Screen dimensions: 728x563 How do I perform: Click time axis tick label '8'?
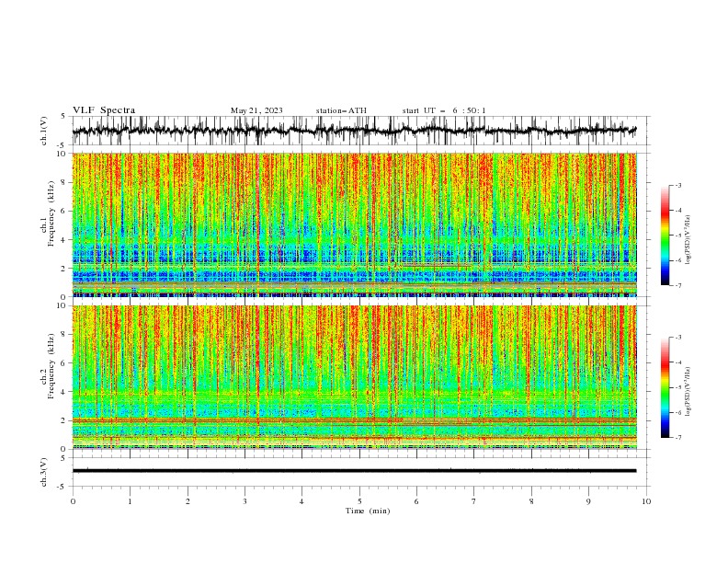click(x=531, y=501)
